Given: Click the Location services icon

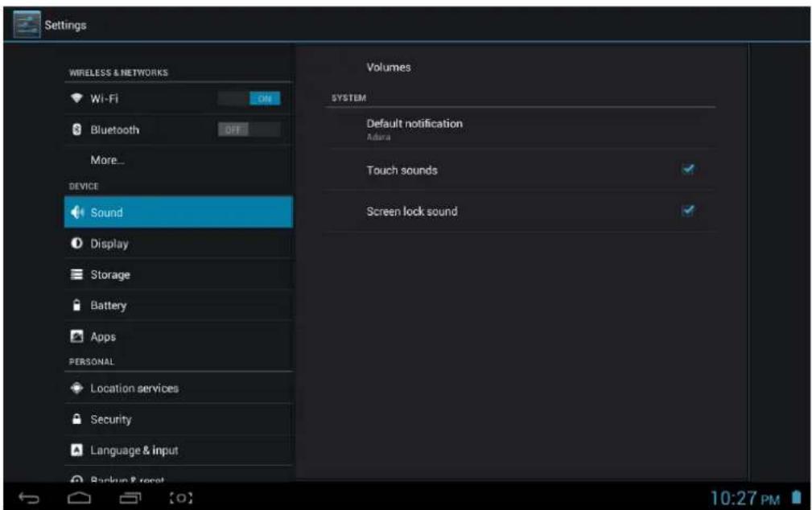Looking at the screenshot, I should tap(76, 388).
